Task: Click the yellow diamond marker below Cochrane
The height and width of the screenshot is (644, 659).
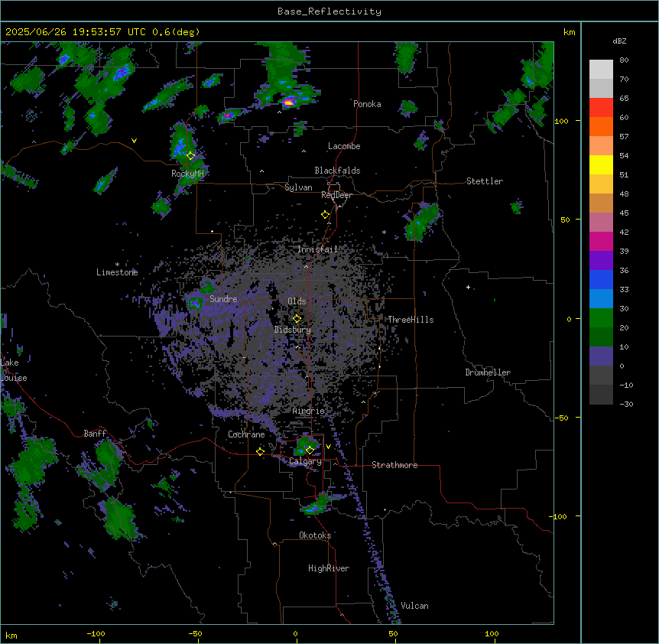Action: point(260,451)
